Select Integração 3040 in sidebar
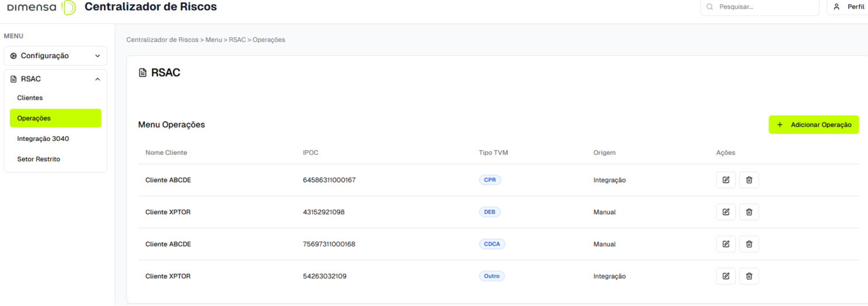 pos(43,138)
